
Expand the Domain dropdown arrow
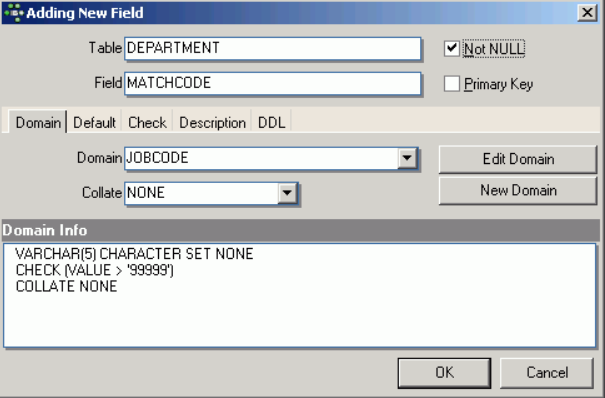click(x=407, y=158)
